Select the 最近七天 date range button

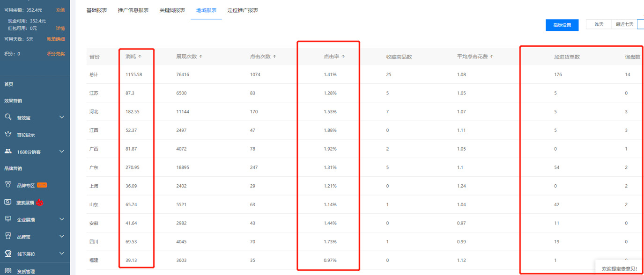click(x=624, y=24)
